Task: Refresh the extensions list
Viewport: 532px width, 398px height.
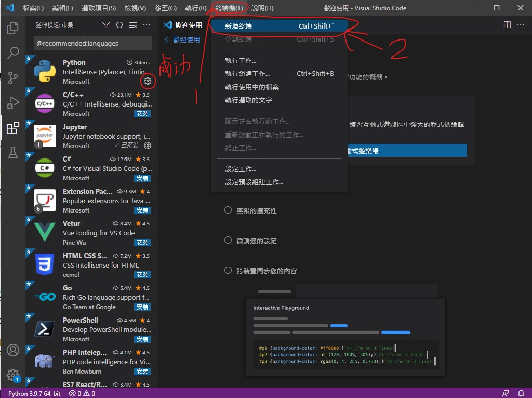Action: click(119, 25)
